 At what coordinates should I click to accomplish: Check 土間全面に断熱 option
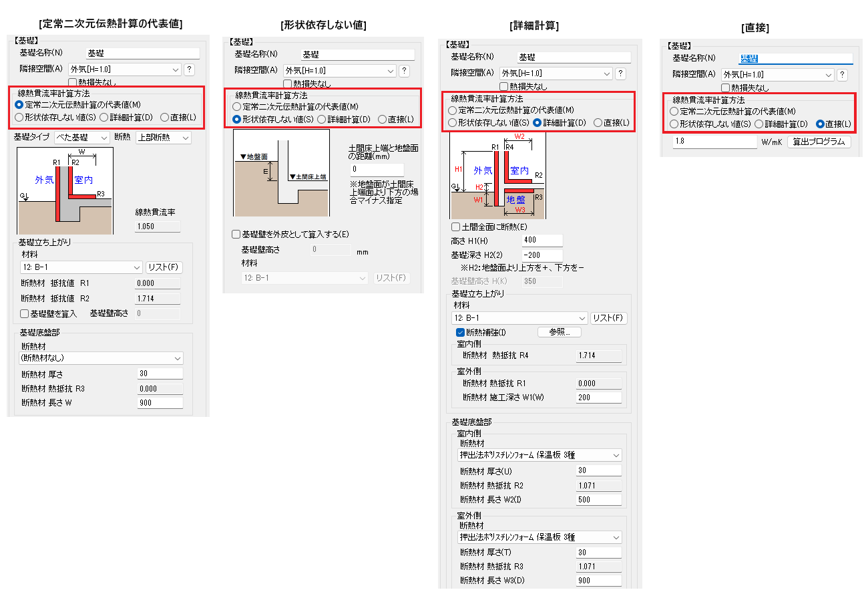click(456, 227)
